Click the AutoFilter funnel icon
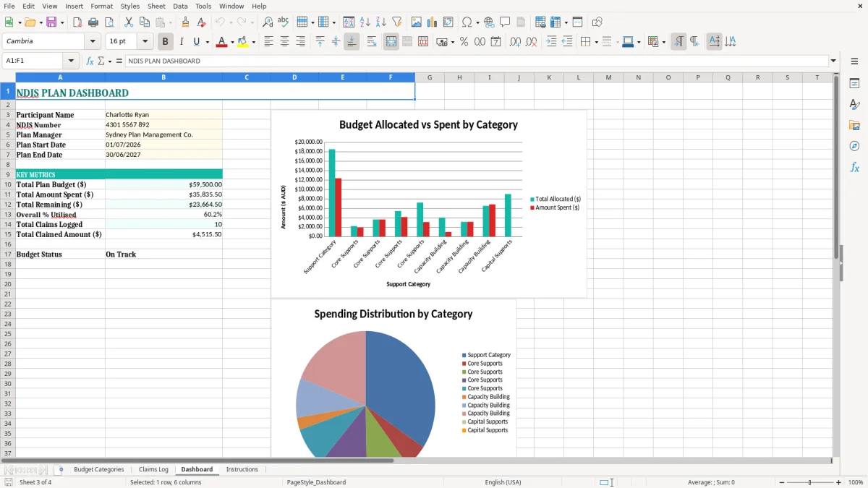868x488 pixels. pyautogui.click(x=397, y=22)
